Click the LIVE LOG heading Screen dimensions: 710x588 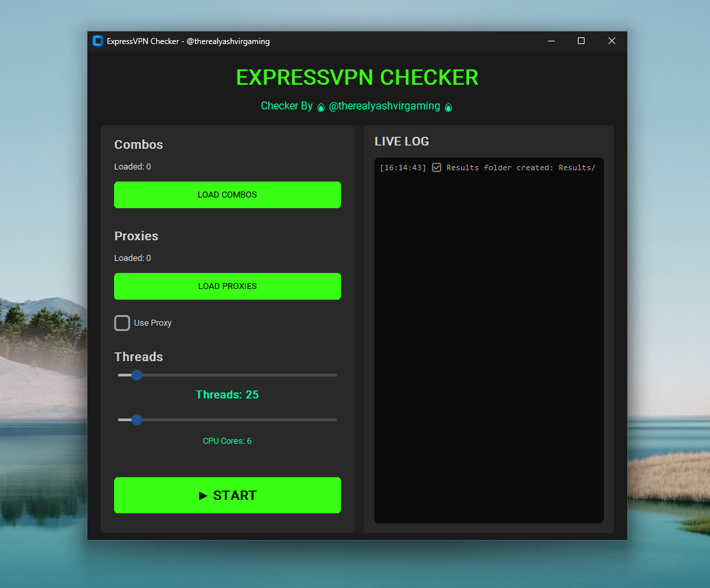tap(402, 141)
